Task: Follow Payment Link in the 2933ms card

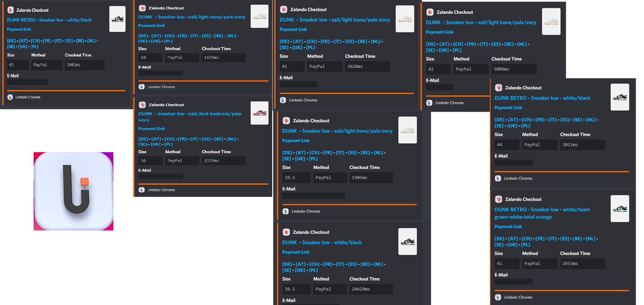Action: 508,227
